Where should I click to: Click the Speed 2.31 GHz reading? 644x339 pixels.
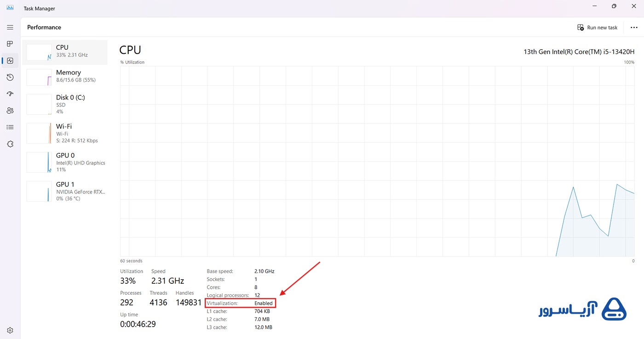tap(168, 281)
